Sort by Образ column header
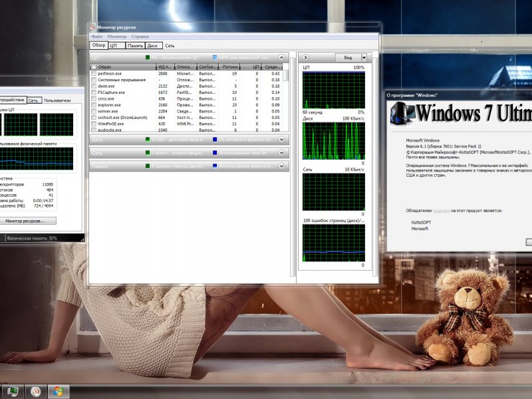 pyautogui.click(x=123, y=67)
